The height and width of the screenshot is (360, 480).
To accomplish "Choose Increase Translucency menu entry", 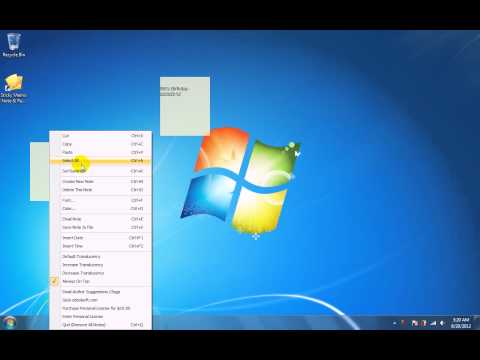I will click(100, 265).
